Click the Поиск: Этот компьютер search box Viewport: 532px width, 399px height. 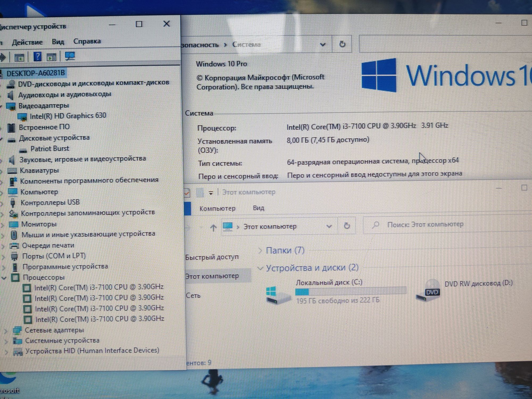447,225
